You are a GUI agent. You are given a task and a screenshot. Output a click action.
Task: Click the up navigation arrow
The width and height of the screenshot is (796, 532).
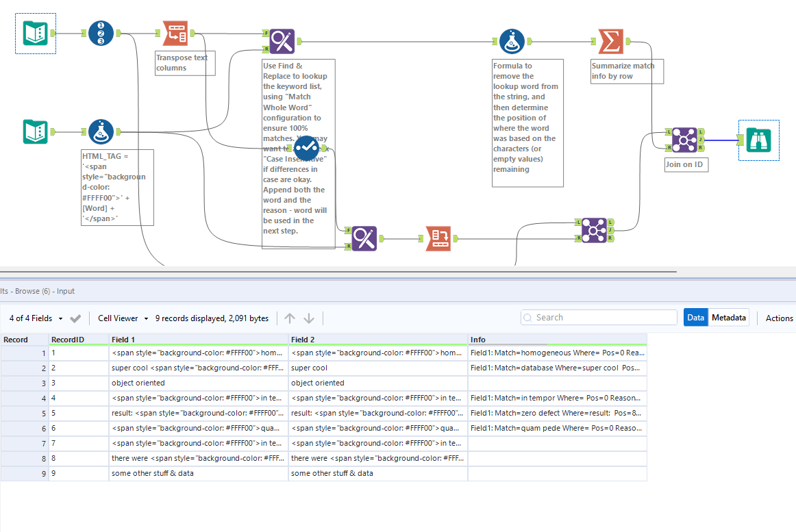click(289, 317)
